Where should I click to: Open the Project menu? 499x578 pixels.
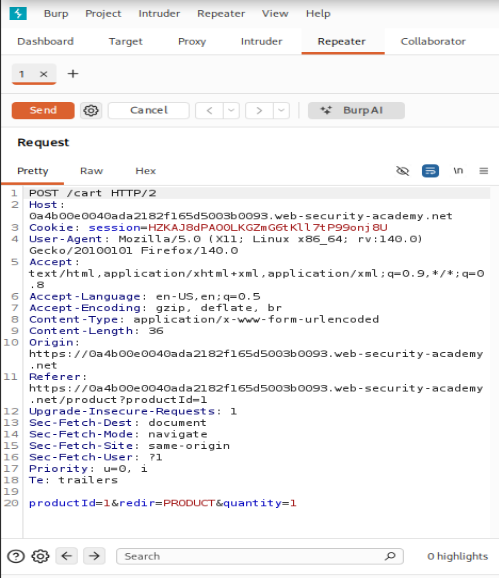[x=103, y=14]
